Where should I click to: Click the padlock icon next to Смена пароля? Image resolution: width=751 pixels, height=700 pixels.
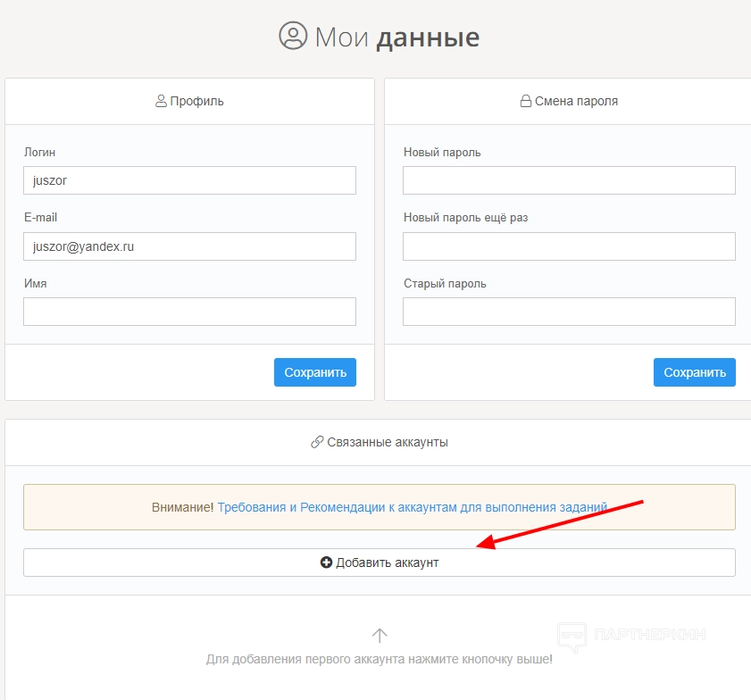point(526,102)
